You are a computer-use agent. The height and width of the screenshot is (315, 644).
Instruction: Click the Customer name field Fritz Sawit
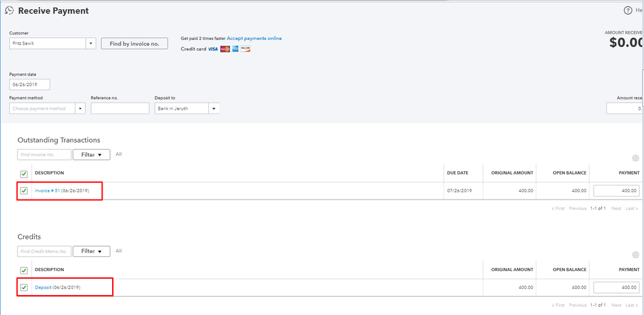click(48, 44)
